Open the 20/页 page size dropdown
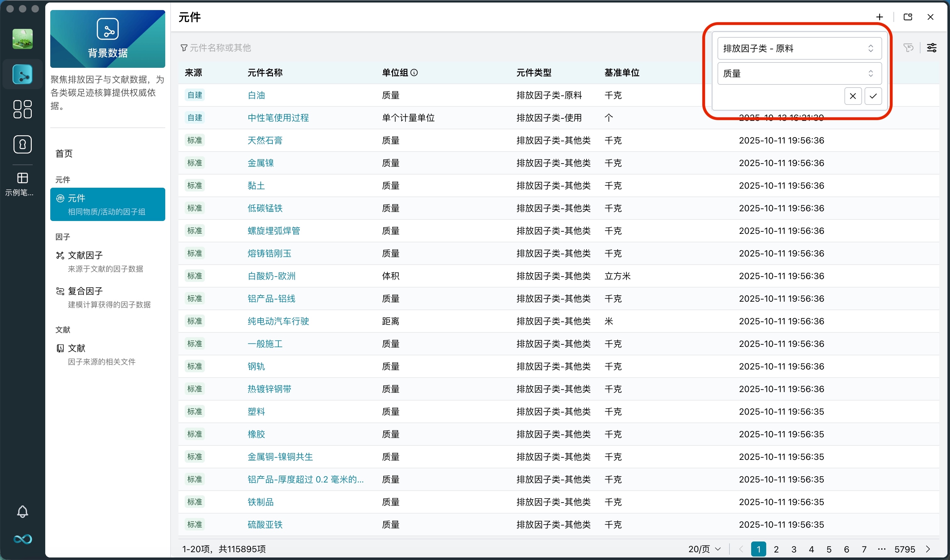The height and width of the screenshot is (560, 950). 704,549
